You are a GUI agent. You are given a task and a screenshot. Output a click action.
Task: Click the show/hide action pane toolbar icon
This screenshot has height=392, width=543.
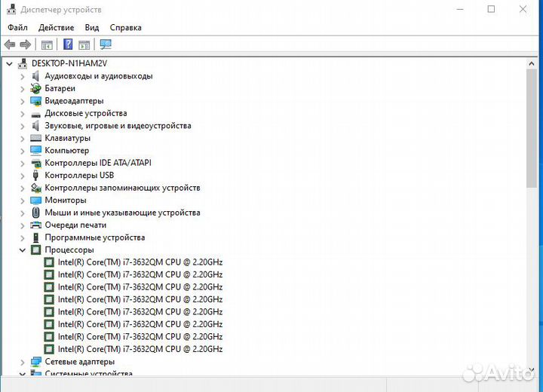(x=84, y=44)
